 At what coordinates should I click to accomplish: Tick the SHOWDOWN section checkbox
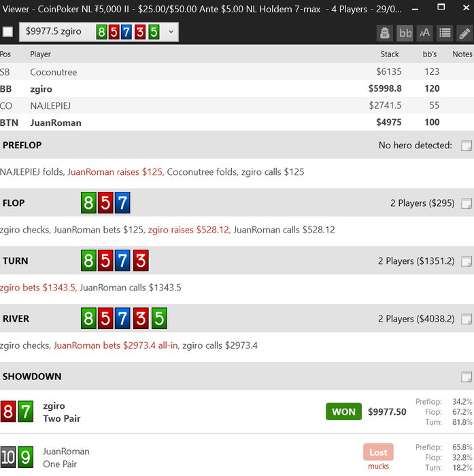(x=466, y=377)
